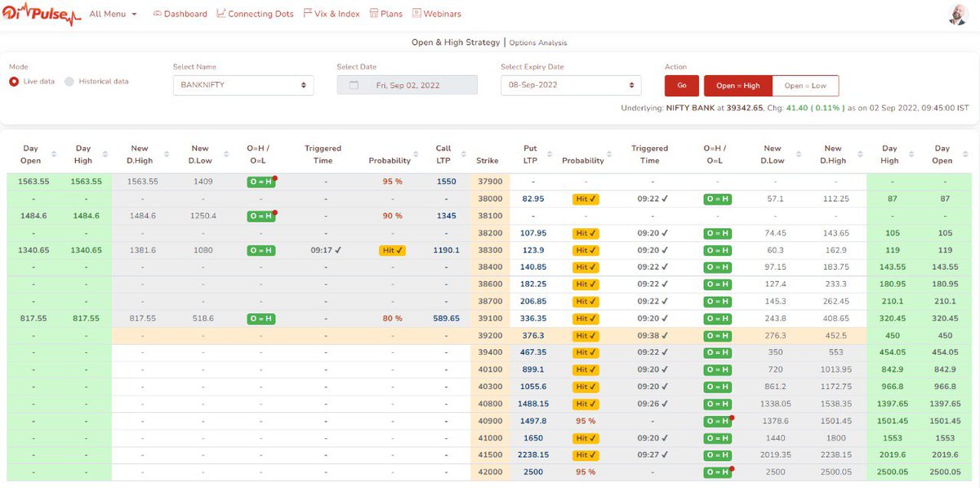Screen dimensions: 980x488
Task: Click strike 37900 cell
Action: pos(488,181)
